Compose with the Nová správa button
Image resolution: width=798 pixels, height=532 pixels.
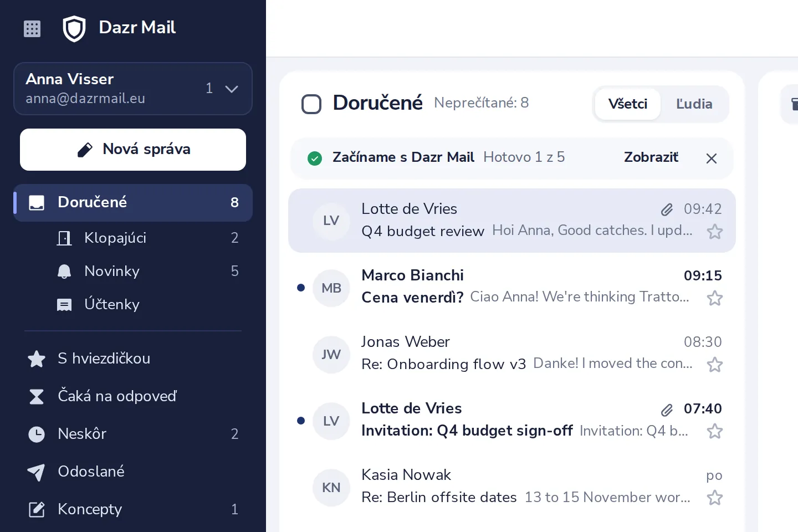point(133,150)
